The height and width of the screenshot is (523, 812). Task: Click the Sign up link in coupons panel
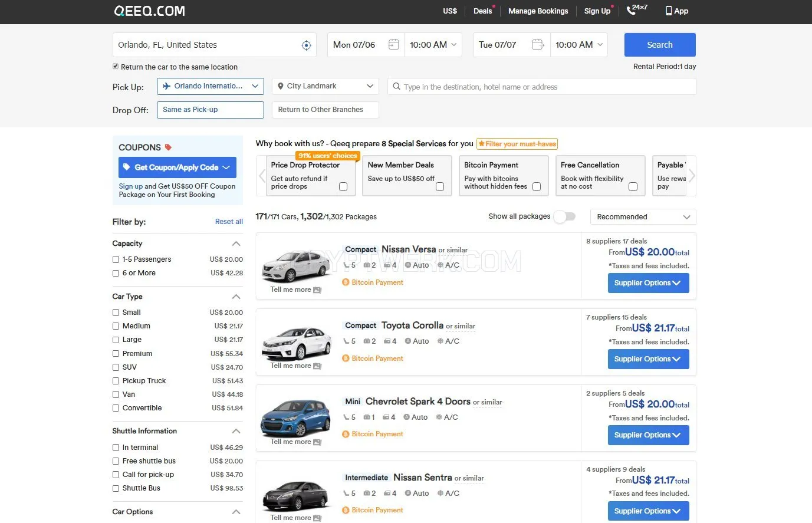tap(130, 186)
